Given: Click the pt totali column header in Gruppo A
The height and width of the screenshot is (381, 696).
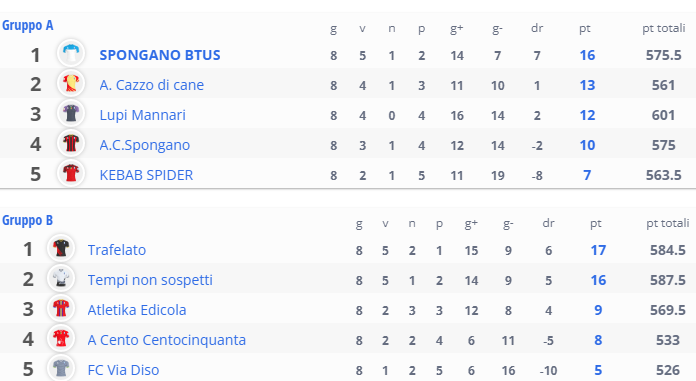Looking at the screenshot, I should click(x=664, y=28).
